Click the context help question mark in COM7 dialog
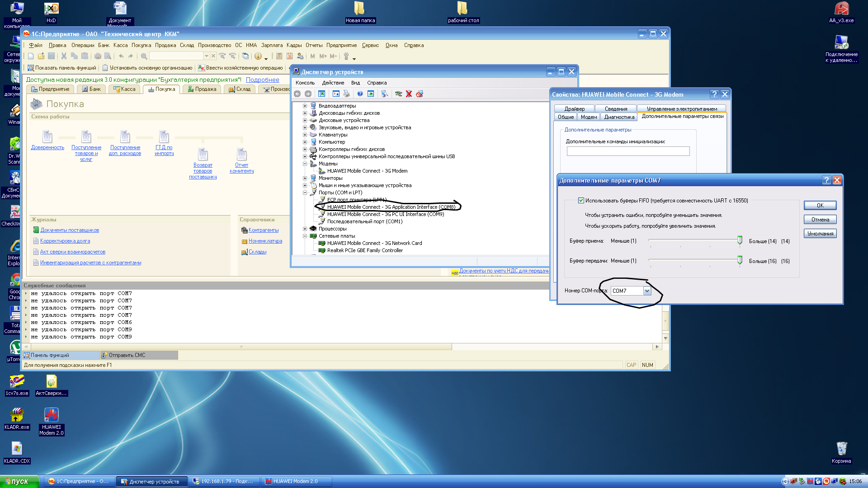Screen dimensions: 868x488 tap(826, 180)
